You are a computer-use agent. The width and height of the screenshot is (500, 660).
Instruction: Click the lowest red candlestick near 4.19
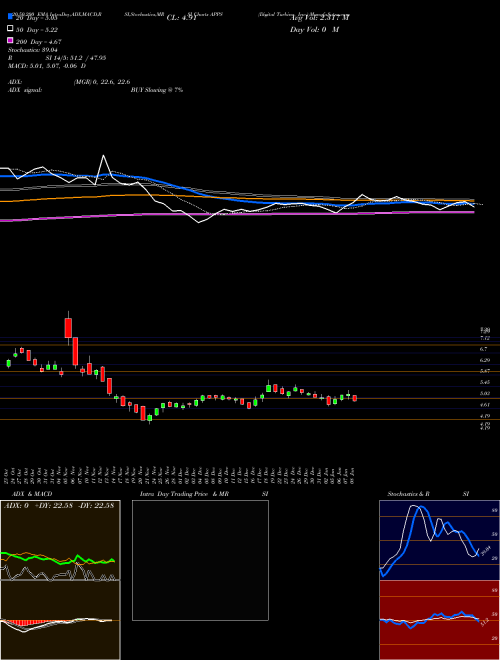pos(143,413)
